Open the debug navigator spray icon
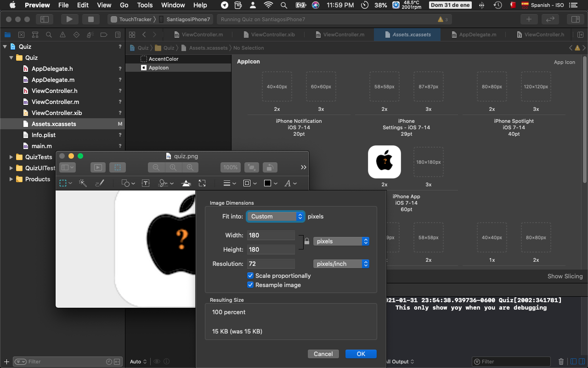The width and height of the screenshot is (588, 368). tap(90, 34)
